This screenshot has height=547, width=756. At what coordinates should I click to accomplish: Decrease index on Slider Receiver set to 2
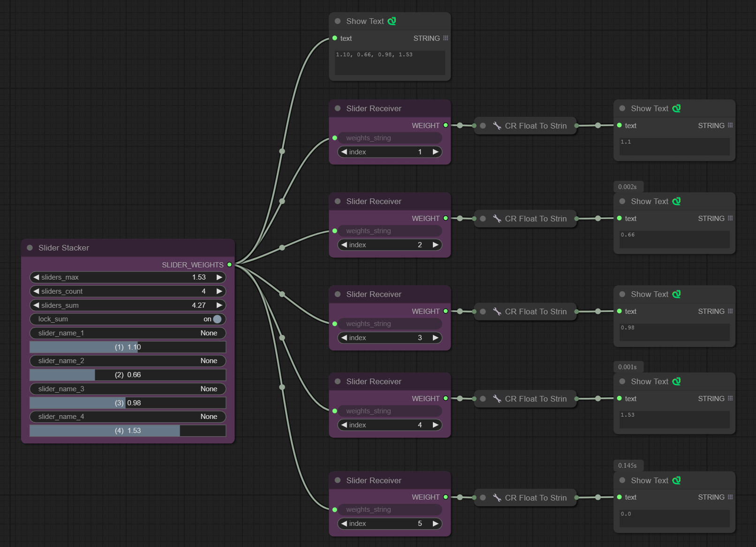[344, 245]
